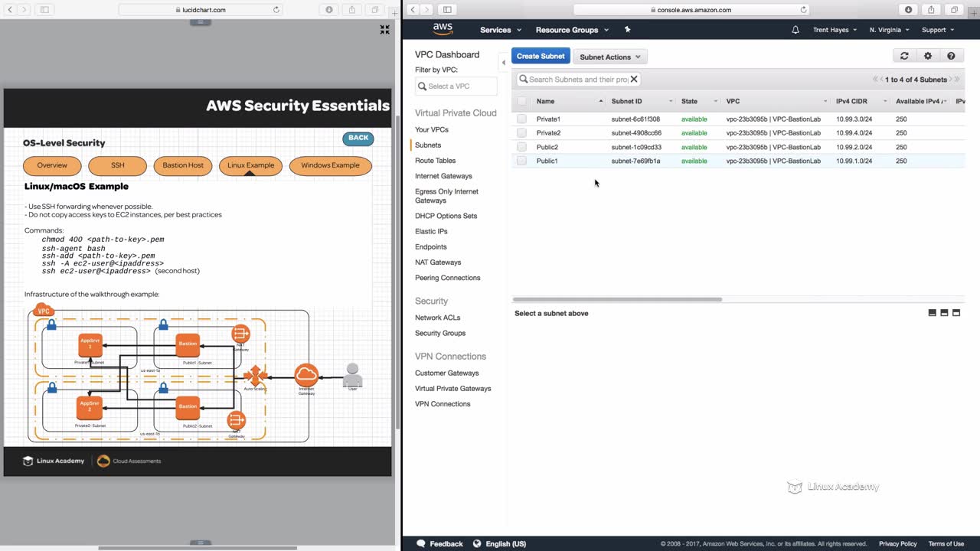Check the Private1 subnet checkbox

tap(521, 119)
